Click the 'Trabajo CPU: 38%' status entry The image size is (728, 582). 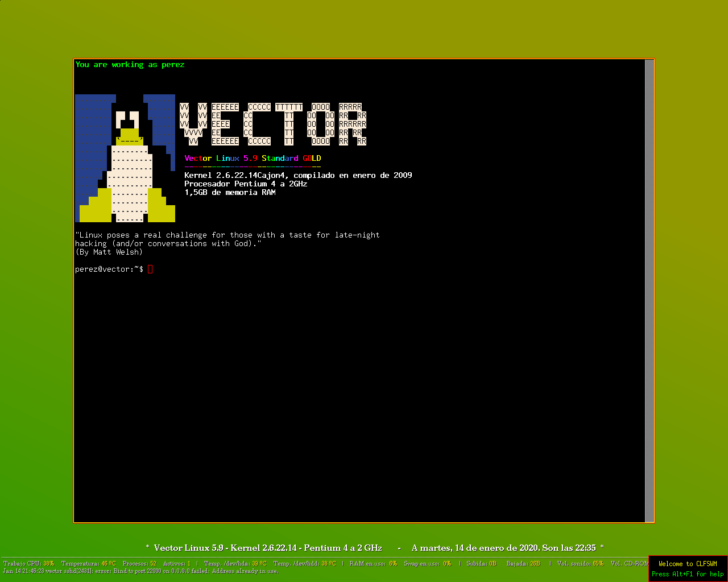[x=29, y=564]
